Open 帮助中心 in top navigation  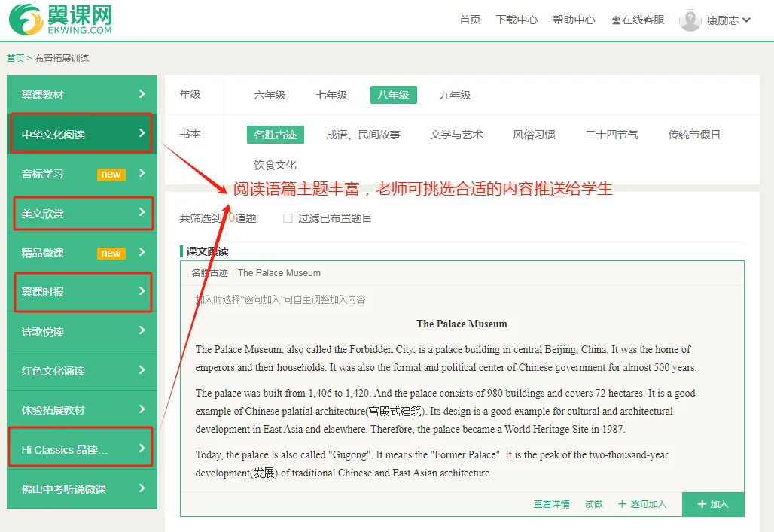(574, 20)
